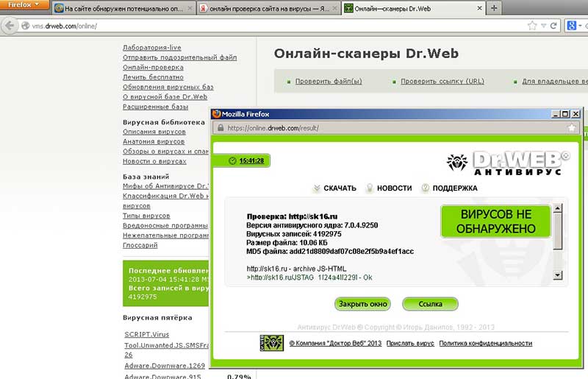Viewport: 588px width, 379px height.
Task: Go back using the browser back arrow
Action: 9,26
